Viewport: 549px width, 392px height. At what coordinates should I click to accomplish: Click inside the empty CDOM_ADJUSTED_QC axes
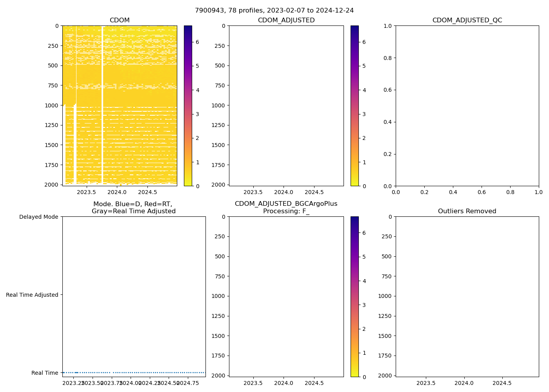point(467,106)
